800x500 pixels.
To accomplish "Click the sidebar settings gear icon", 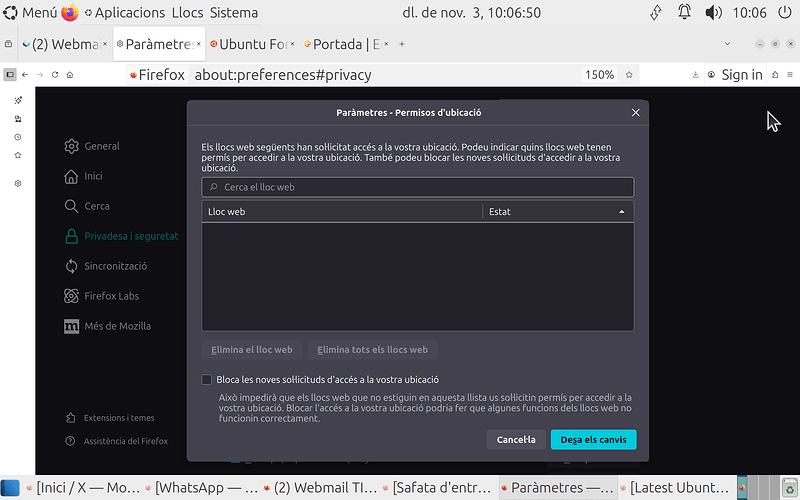I will click(x=18, y=184).
